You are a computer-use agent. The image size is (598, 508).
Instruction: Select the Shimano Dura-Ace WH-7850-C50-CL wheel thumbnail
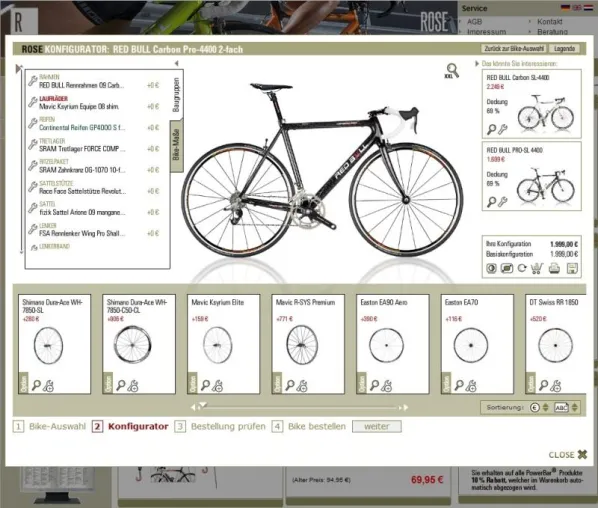tap(132, 345)
